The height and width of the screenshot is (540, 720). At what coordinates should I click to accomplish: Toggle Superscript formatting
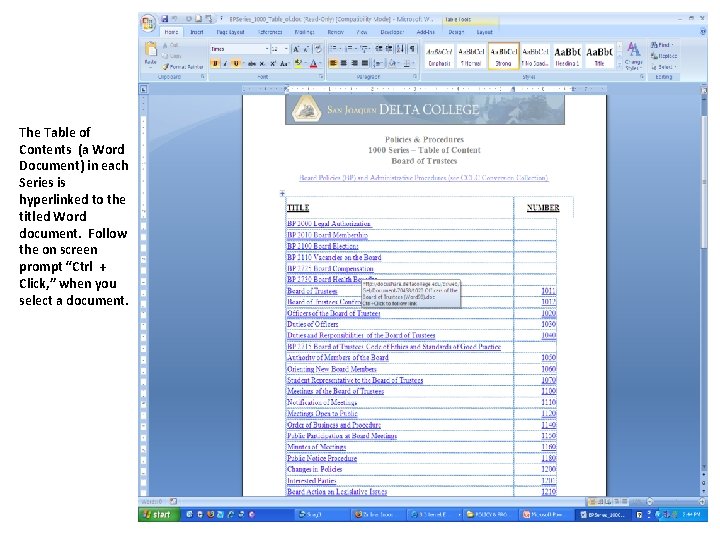coord(273,63)
